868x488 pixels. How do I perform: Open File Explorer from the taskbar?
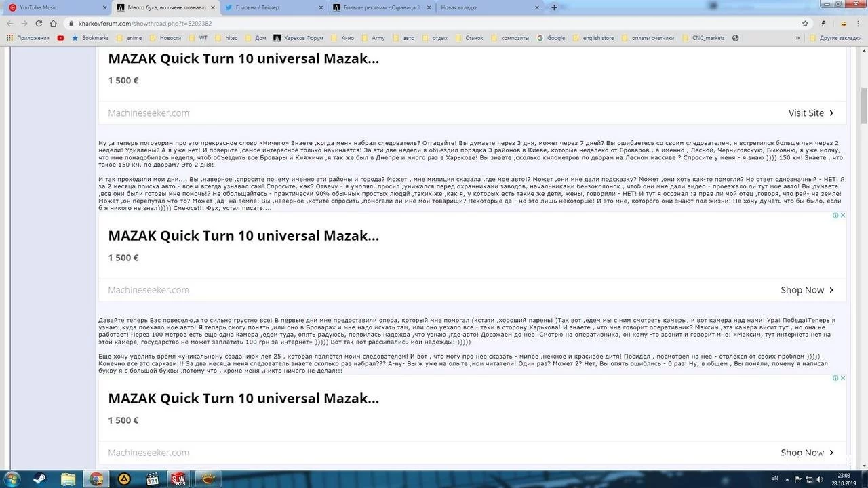[x=68, y=479]
